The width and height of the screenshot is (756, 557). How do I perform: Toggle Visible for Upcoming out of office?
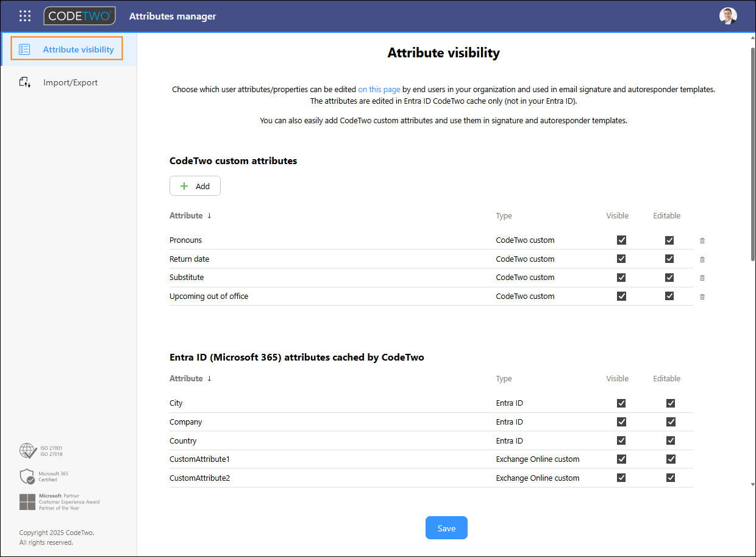tap(621, 296)
